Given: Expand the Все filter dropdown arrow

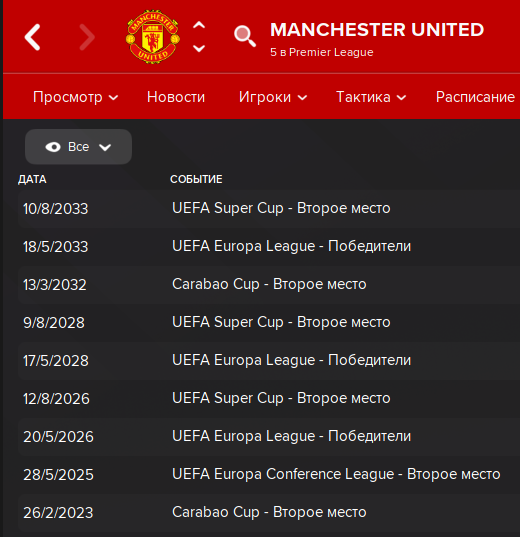Looking at the screenshot, I should coord(105,148).
